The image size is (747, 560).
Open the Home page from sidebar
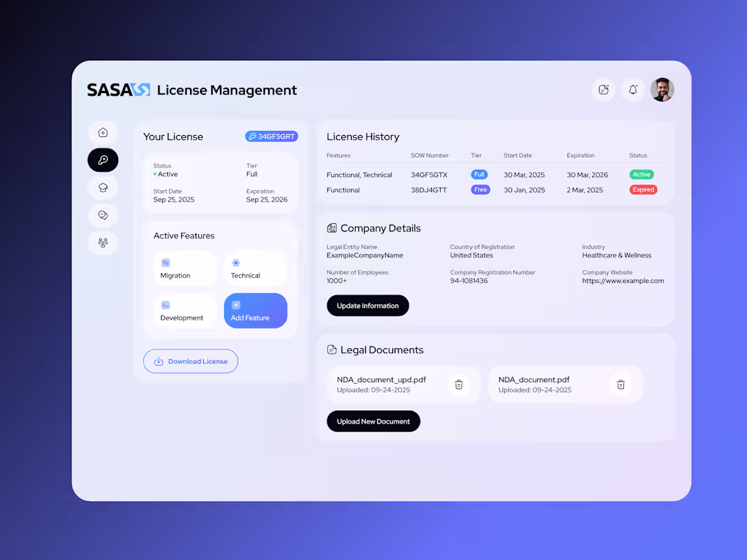pos(103,132)
